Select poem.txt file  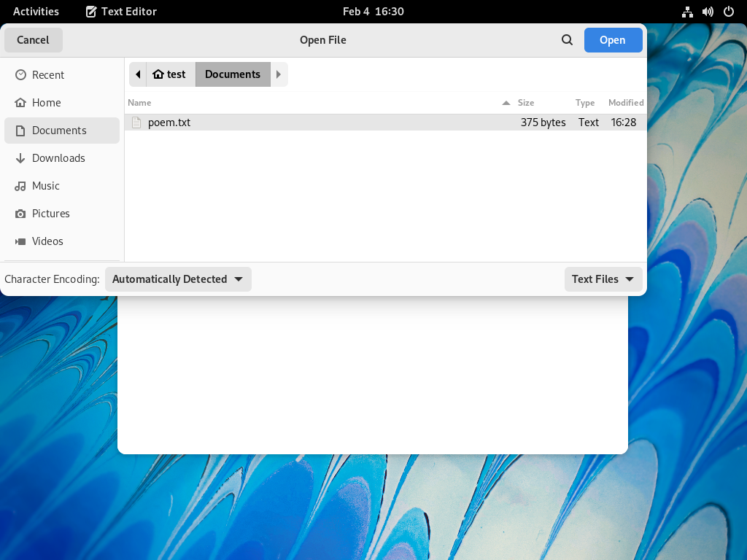385,122
